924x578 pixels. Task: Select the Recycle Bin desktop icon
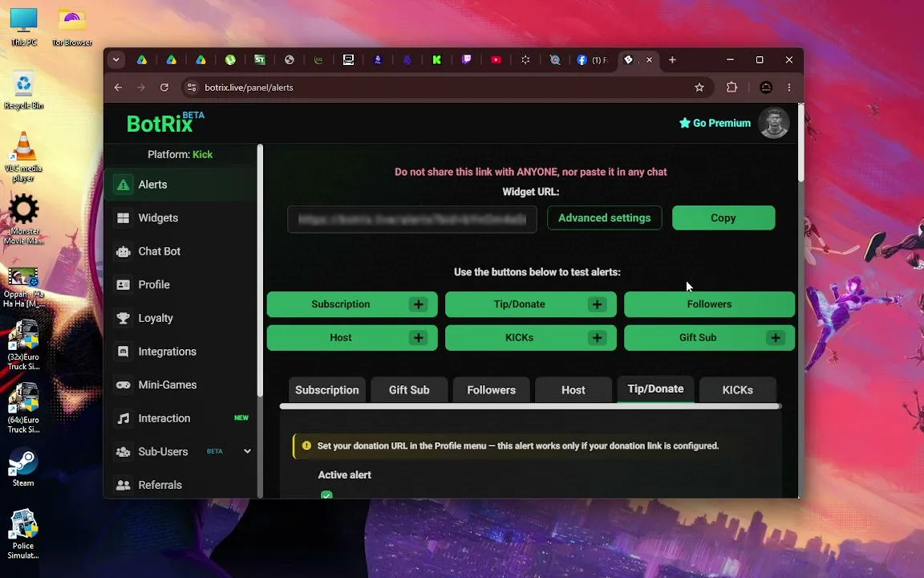tap(23, 90)
